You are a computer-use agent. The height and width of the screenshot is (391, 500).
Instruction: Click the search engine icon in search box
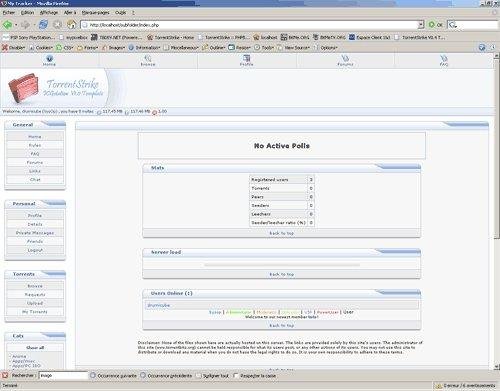(452, 25)
